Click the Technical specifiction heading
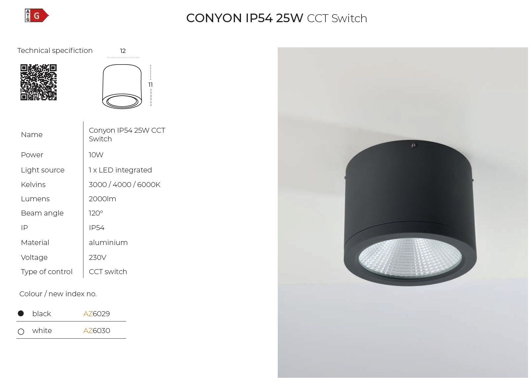Screen dimensions: 532x392 click(55, 51)
